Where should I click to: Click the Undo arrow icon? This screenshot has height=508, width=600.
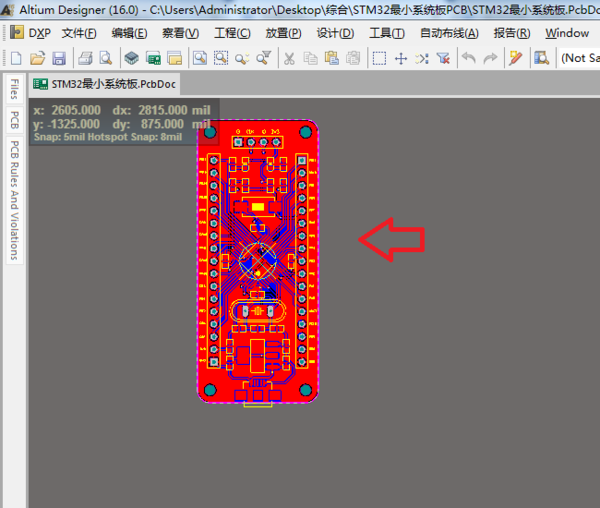[469, 59]
